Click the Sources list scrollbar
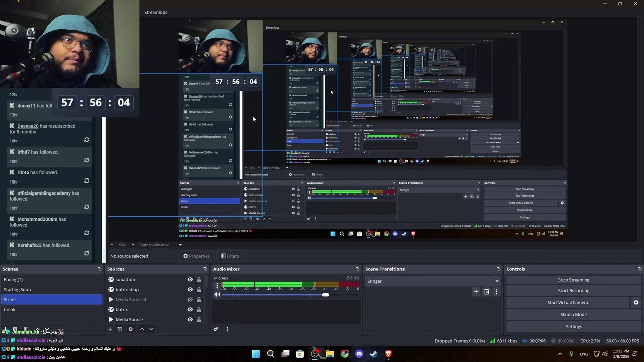644x362 pixels. click(x=205, y=282)
